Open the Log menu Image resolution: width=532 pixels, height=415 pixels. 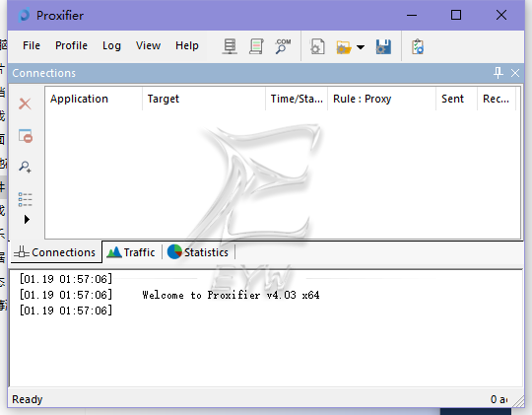111,45
